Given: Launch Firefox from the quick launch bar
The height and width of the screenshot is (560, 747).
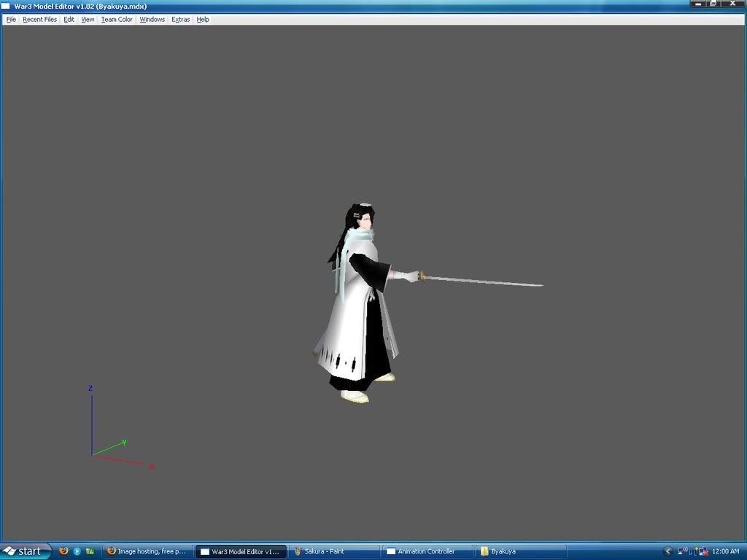Looking at the screenshot, I should 64,551.
